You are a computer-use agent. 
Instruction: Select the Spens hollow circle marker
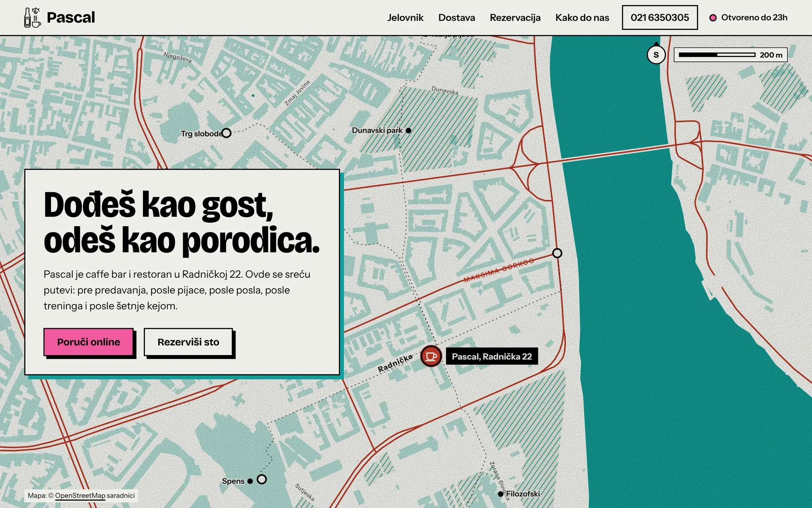coord(262,479)
